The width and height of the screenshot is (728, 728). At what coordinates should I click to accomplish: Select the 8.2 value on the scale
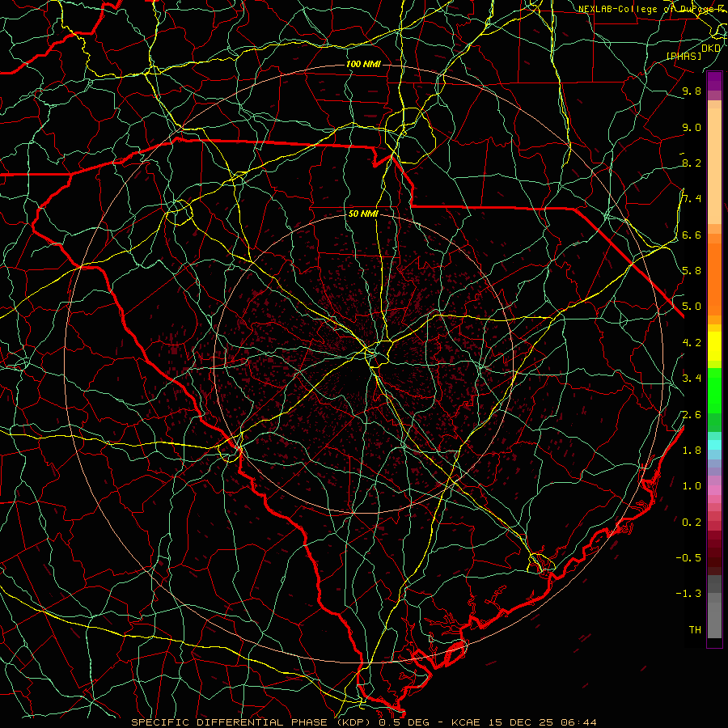692,163
